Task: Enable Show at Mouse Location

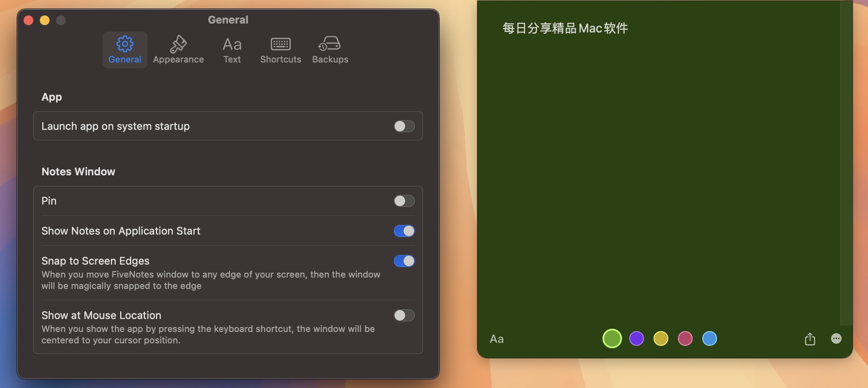Action: click(x=404, y=315)
